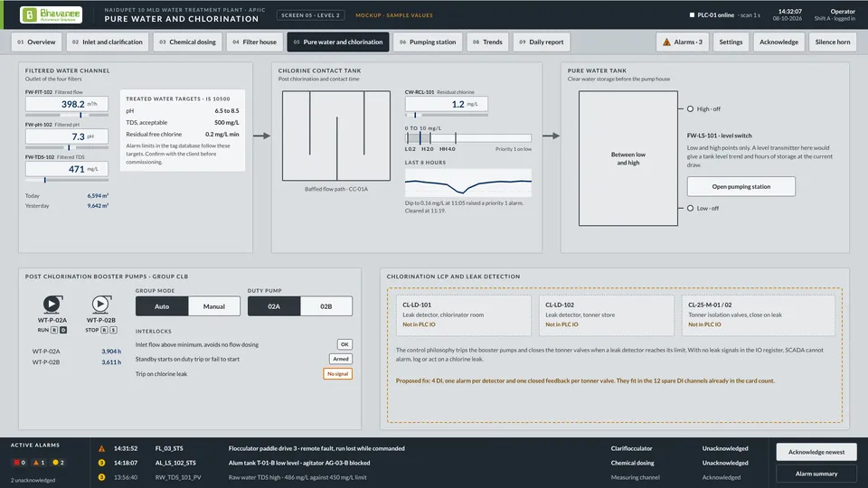868x488 pixels.
Task: Click the small range bar under the 1.2 mg/L value
Action: (447, 115)
